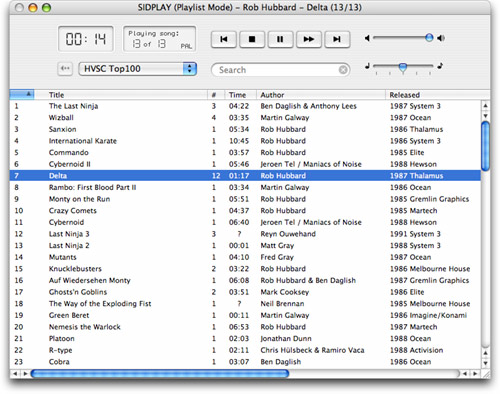This screenshot has height=394, width=500.
Task: Click the tempo slider knob
Action: 403,67
